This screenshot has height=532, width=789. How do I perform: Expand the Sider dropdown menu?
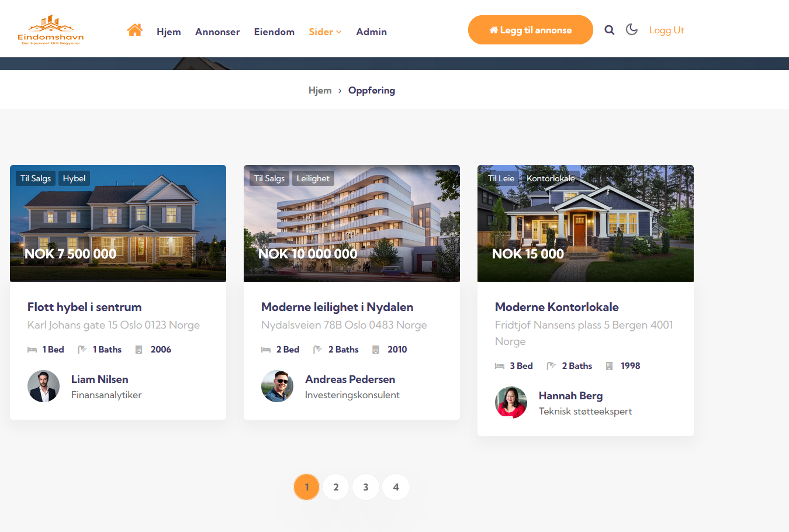325,32
